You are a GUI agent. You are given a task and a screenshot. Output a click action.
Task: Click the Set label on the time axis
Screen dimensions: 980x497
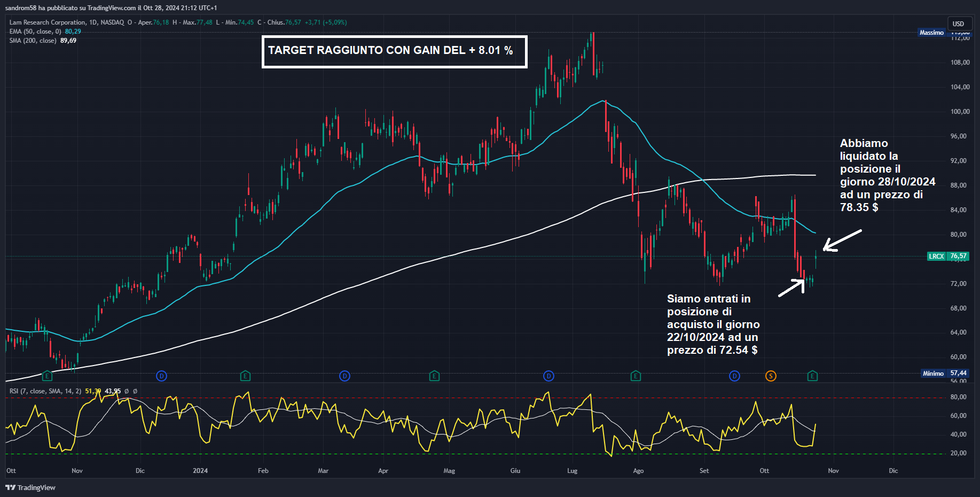(704, 471)
